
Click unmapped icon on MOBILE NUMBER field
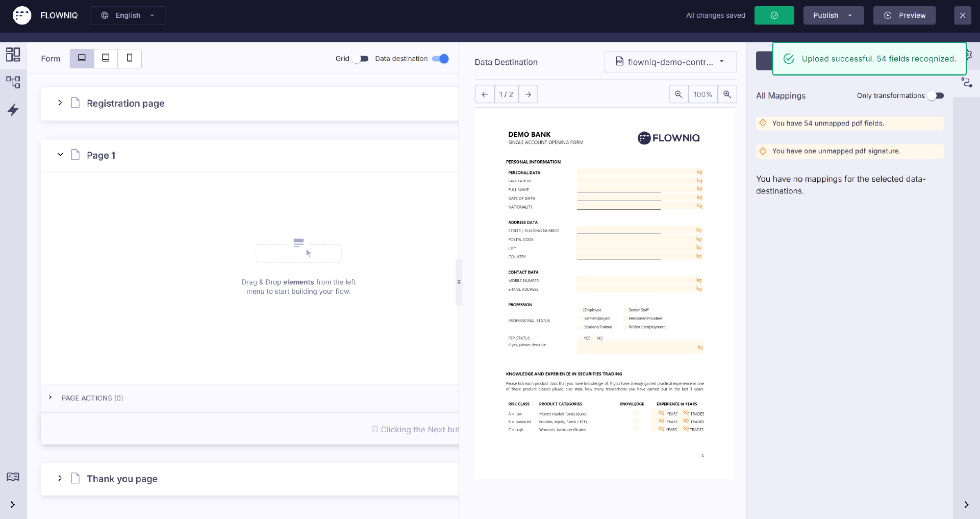(x=699, y=281)
